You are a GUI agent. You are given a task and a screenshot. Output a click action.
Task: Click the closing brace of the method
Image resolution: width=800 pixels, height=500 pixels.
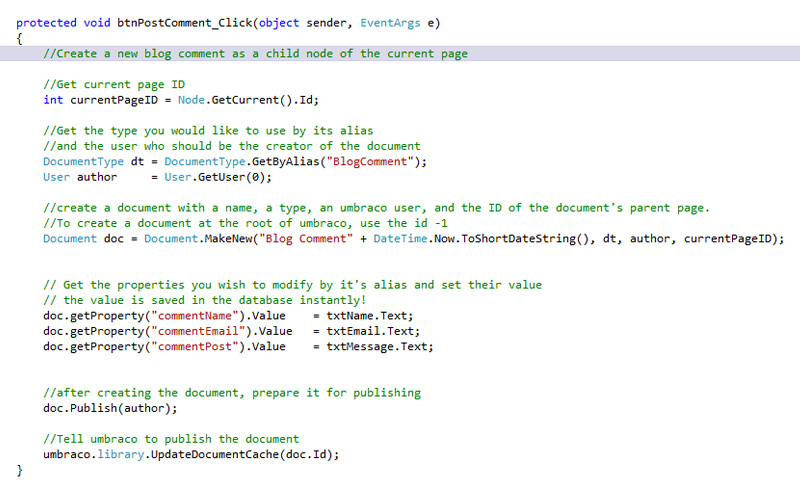(19, 470)
